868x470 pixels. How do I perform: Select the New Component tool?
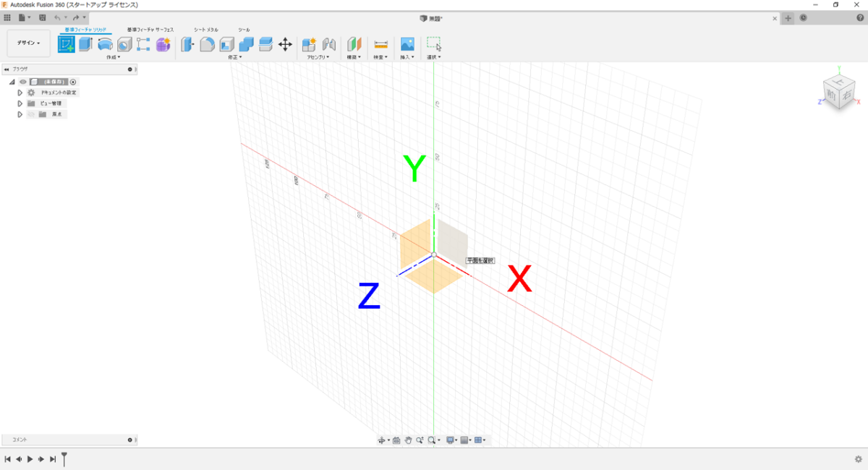coord(310,45)
